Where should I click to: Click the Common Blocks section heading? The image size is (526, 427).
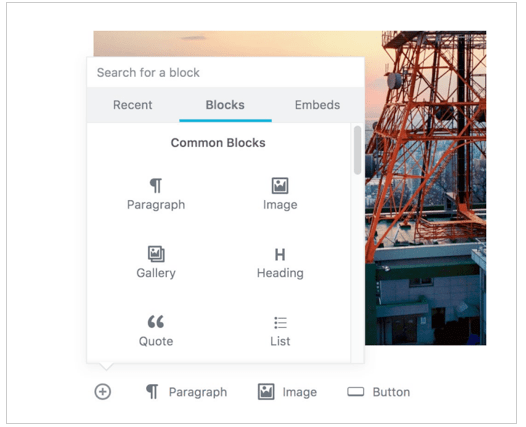218,143
